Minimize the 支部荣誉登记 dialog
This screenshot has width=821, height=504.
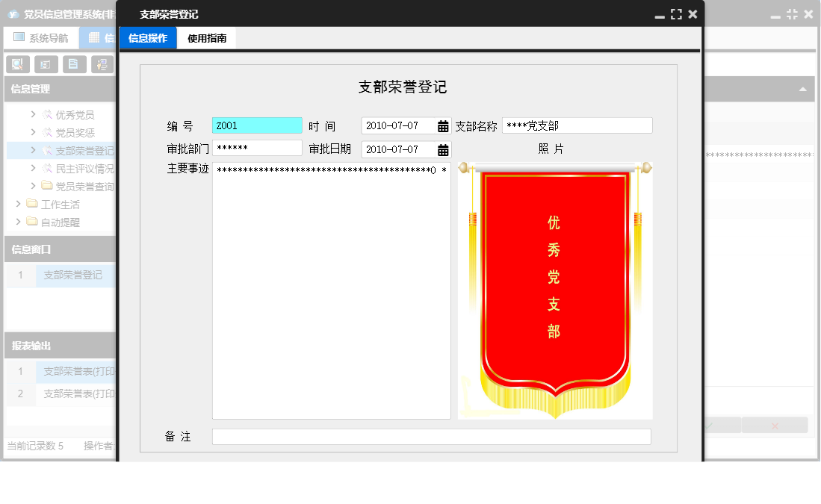click(660, 15)
